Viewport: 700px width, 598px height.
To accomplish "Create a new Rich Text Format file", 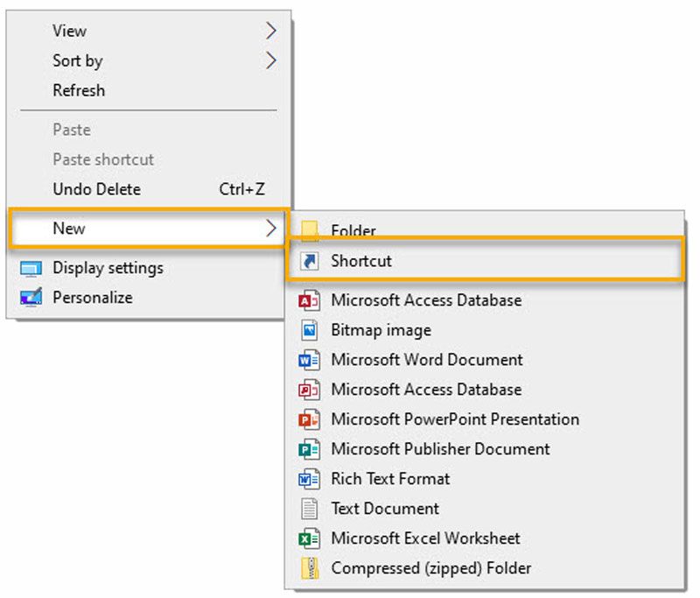I will [390, 479].
